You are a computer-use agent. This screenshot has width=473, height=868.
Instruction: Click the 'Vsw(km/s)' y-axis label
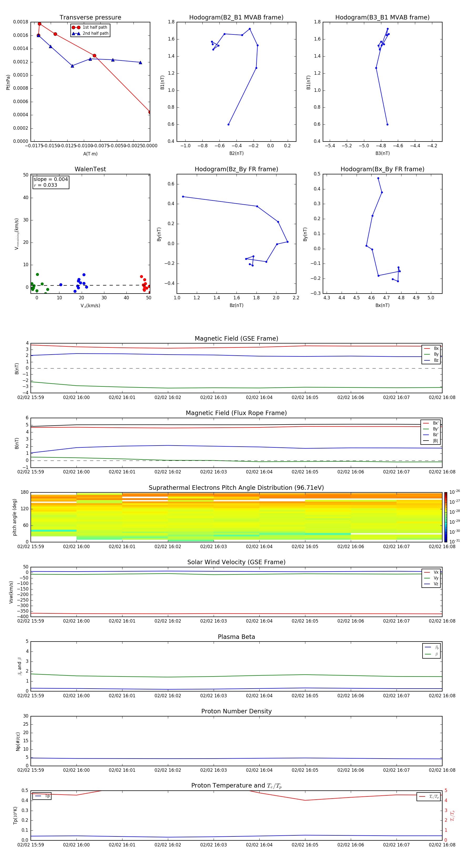11,592
